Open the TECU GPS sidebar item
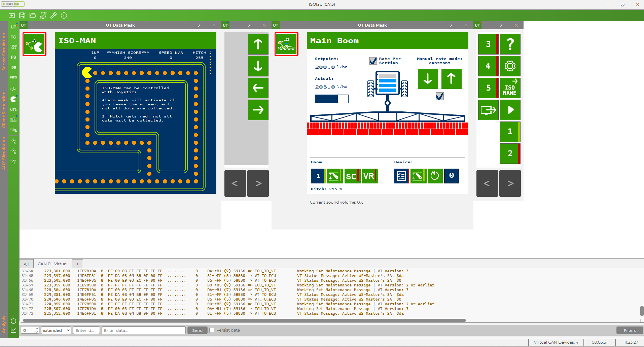This screenshot has width=644, height=347. tap(13, 47)
